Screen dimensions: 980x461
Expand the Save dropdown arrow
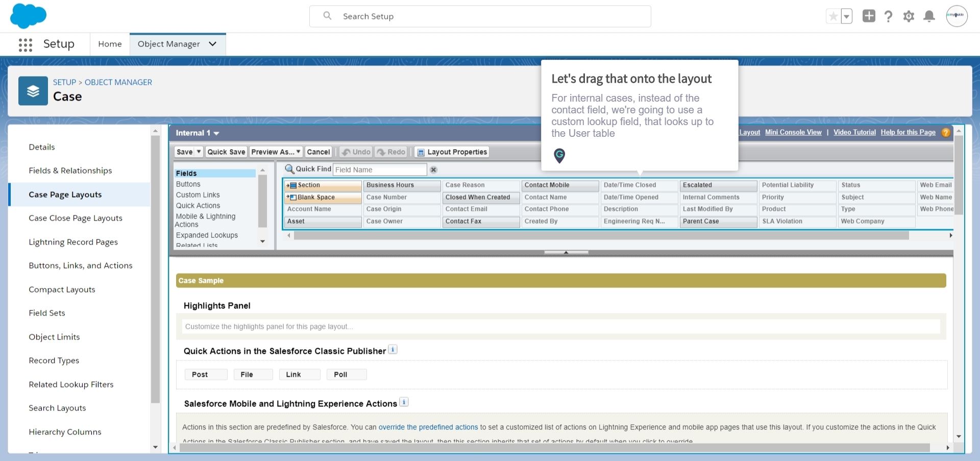[x=199, y=152]
